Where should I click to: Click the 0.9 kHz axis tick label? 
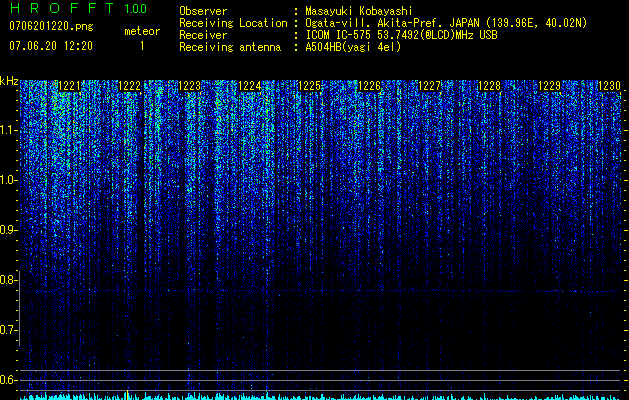7,230
